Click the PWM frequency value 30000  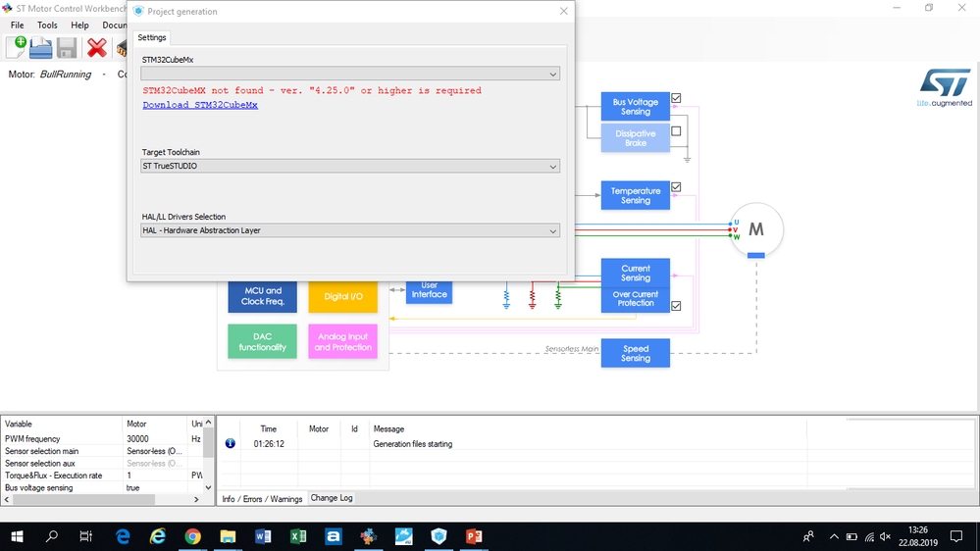pyautogui.click(x=137, y=438)
